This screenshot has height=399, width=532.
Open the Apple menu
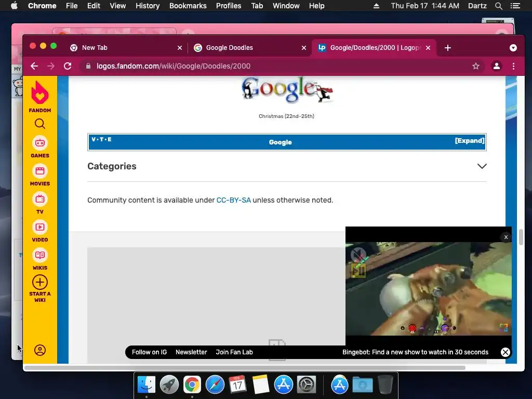tap(14, 6)
